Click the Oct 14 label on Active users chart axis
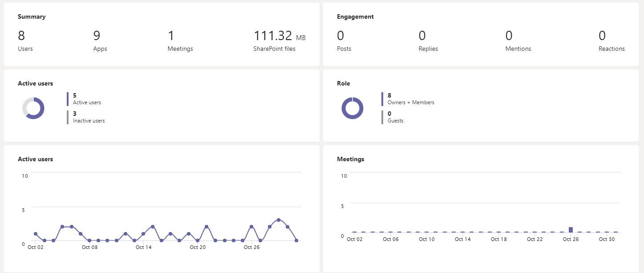Image resolution: width=644 pixels, height=273 pixels. 144,247
